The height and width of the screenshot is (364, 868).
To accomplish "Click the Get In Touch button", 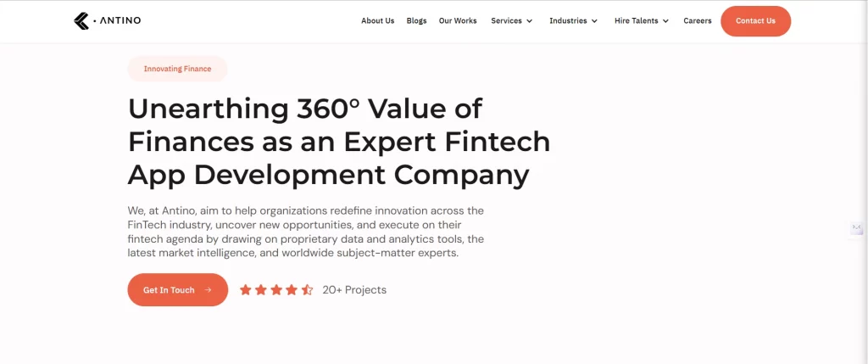I will [177, 290].
